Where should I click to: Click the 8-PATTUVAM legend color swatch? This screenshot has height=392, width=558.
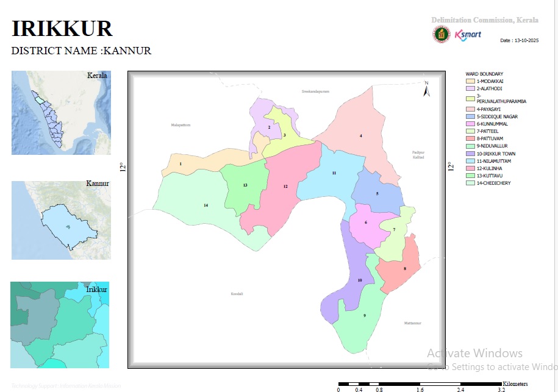(470, 138)
